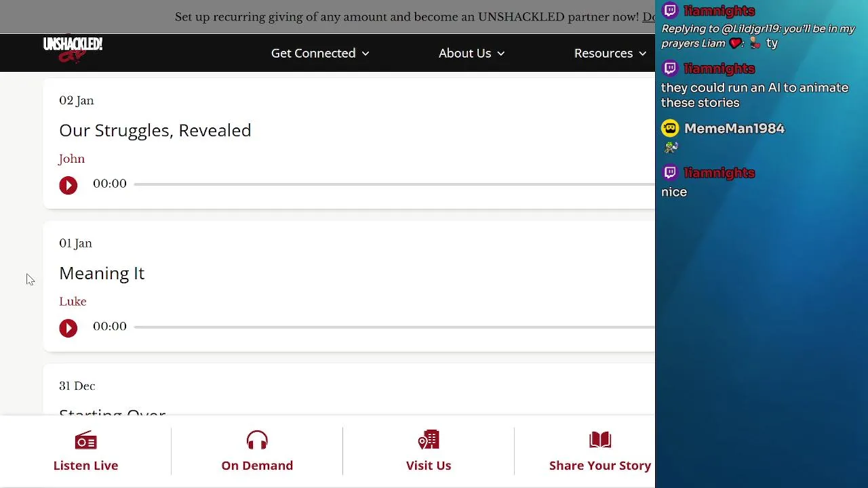Image resolution: width=868 pixels, height=488 pixels.
Task: Click 00:00 timestamp in Meaning It player
Action: [110, 327]
